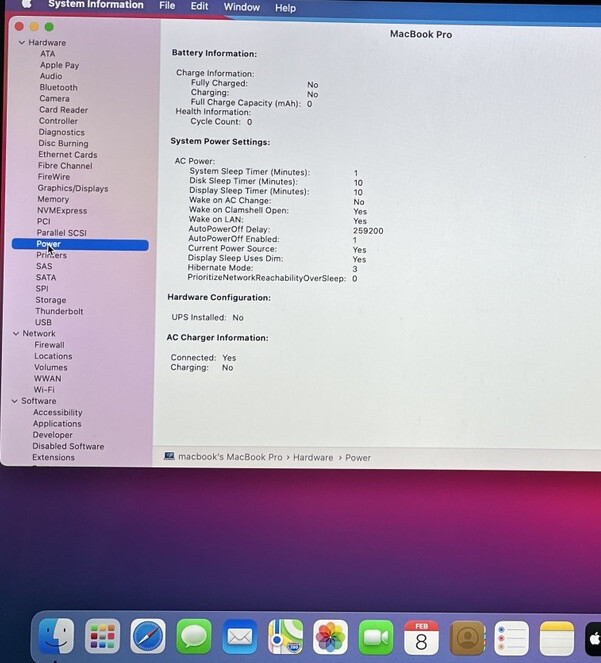The width and height of the screenshot is (601, 663).
Task: Select Controller in the sidebar
Action: (x=58, y=121)
